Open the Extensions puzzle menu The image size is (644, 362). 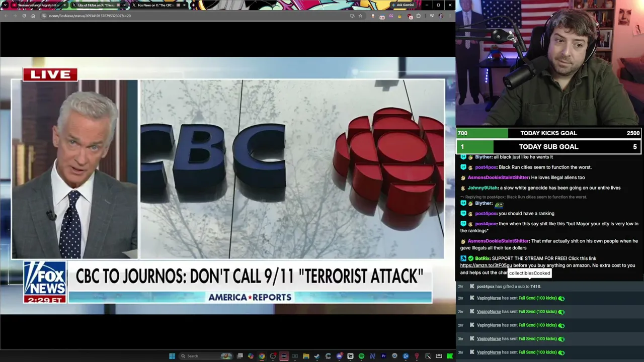point(418,16)
